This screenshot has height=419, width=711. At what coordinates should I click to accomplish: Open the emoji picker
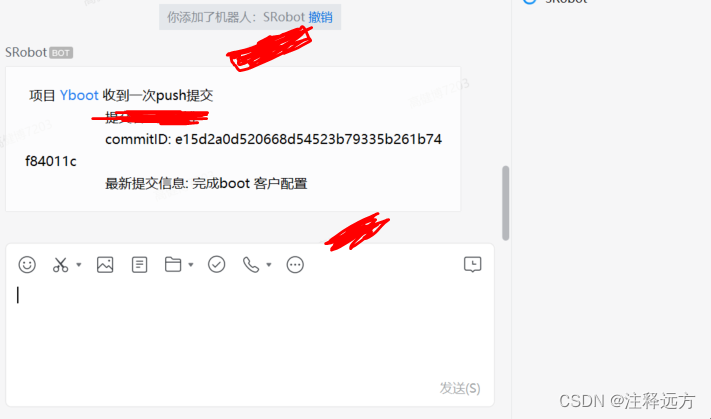(27, 264)
